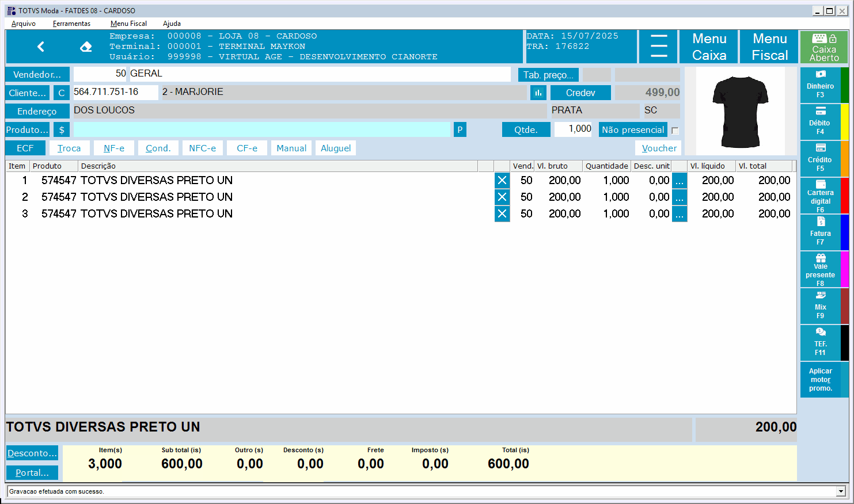Toggle the Não presencial checkbox
The width and height of the screenshot is (854, 504).
(675, 131)
